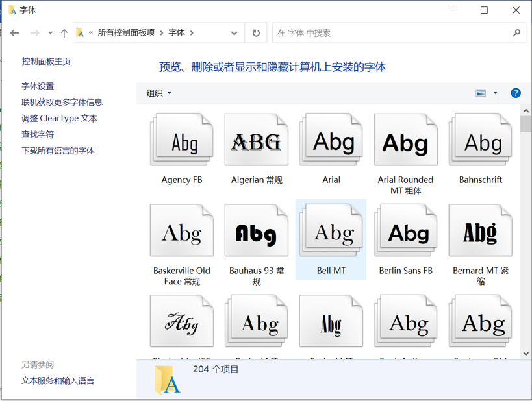Click the change view layout icon
532x401 pixels.
[x=481, y=93]
